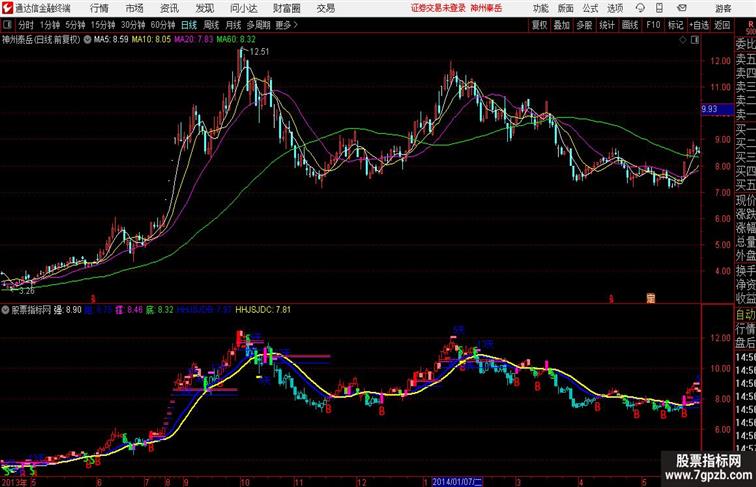The image size is (756, 487).
Task: Click the mobile phone icon
Action: (x=659, y=8)
